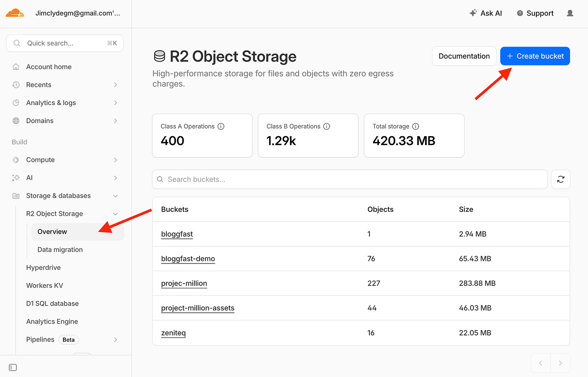
Task: Click the Create bucket button
Action: [x=535, y=56]
